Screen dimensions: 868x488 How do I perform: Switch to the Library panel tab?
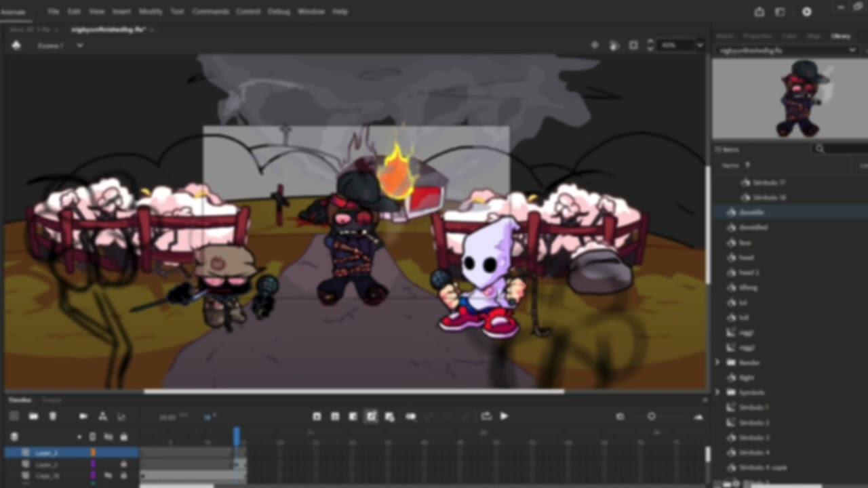(x=840, y=36)
